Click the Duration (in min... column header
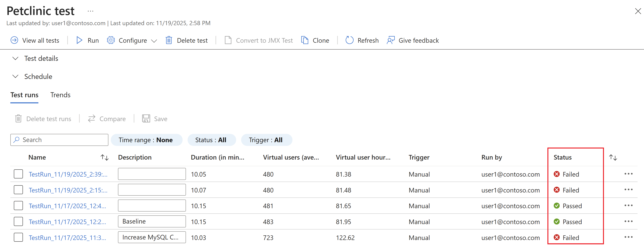The image size is (644, 245). [217, 157]
